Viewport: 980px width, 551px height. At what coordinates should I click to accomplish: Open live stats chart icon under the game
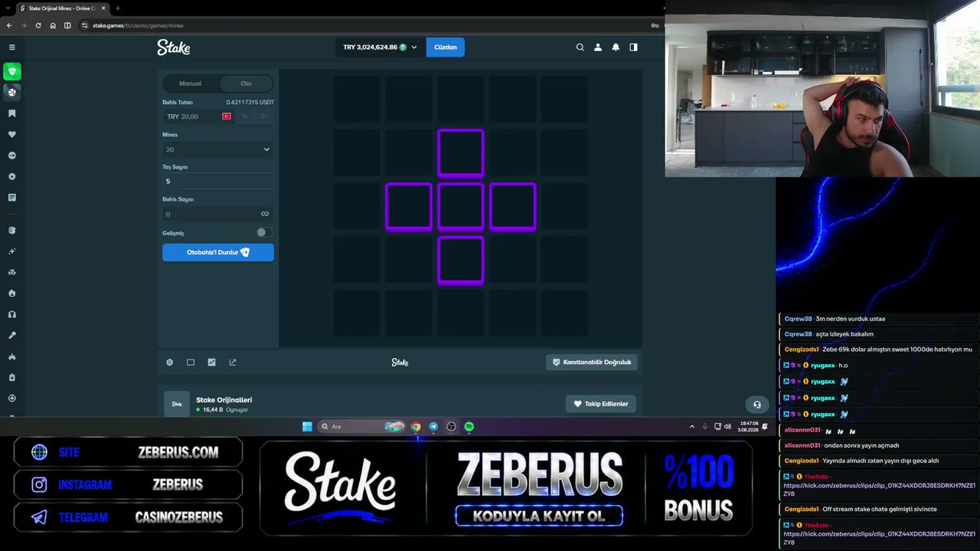tap(211, 363)
